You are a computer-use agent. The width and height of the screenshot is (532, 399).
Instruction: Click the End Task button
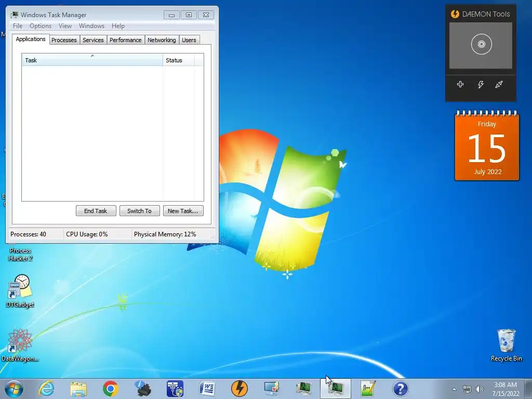(96, 211)
